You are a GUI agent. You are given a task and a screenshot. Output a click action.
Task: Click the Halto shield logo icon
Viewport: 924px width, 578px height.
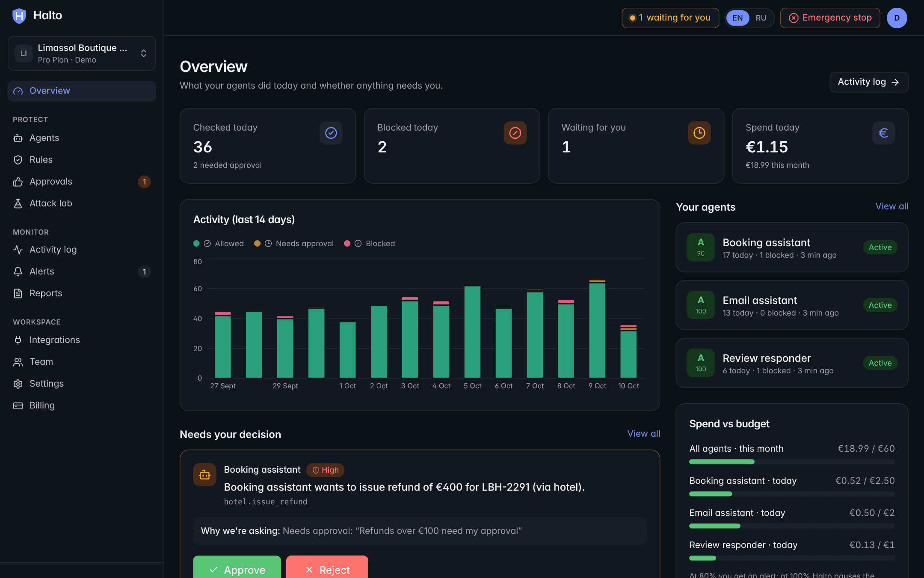pyautogui.click(x=19, y=16)
